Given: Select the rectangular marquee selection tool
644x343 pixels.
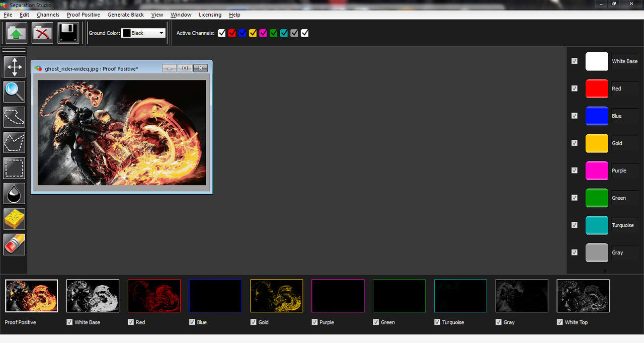Looking at the screenshot, I should click(15, 168).
